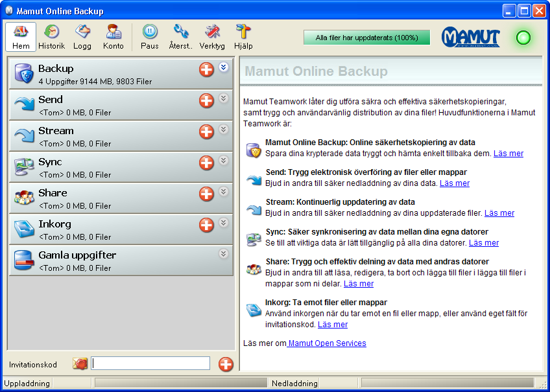Image resolution: width=550 pixels, height=392 pixels.
Task: Expand the Gamla uppgifter section chevron
Action: pos(223,253)
